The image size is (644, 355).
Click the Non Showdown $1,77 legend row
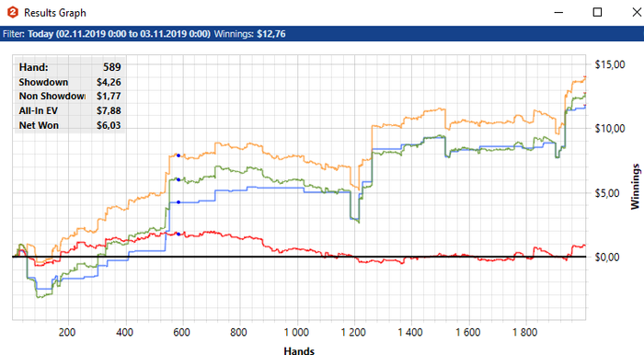[70, 97]
